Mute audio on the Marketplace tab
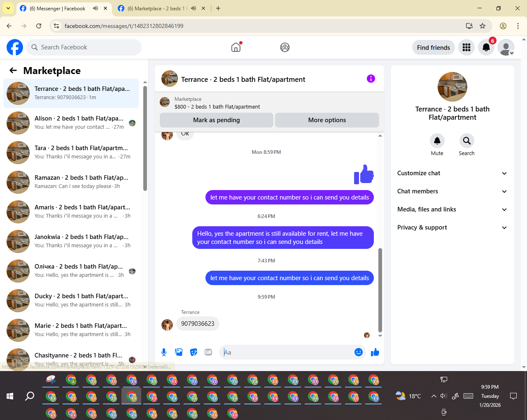This screenshot has width=527, height=420. (x=194, y=8)
